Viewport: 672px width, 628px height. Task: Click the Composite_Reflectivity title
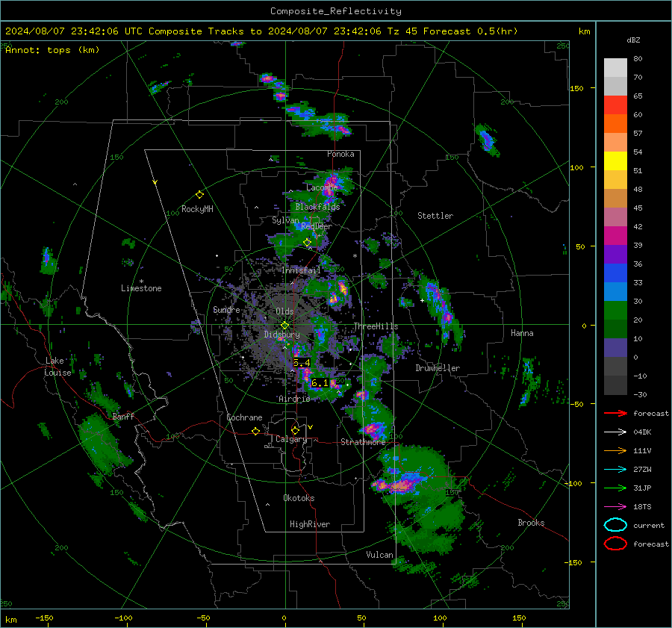click(336, 11)
